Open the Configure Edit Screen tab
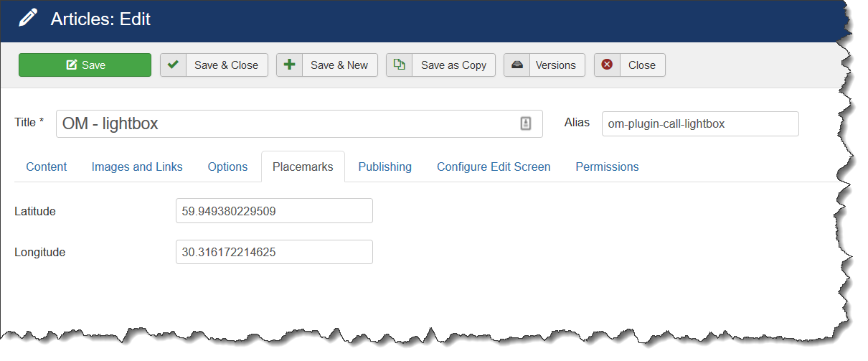 [494, 167]
